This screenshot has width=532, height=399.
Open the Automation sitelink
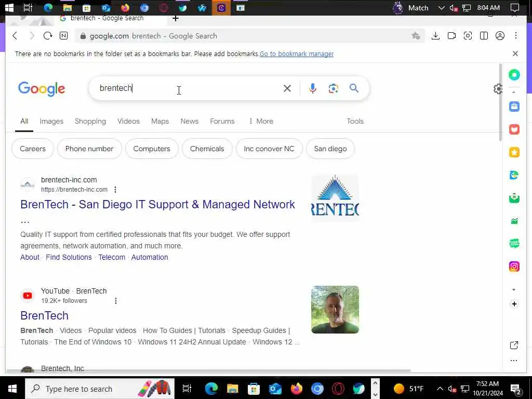tap(150, 257)
